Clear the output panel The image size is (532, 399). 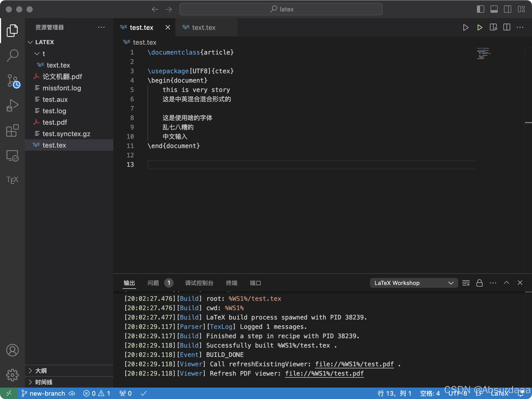[x=466, y=283]
